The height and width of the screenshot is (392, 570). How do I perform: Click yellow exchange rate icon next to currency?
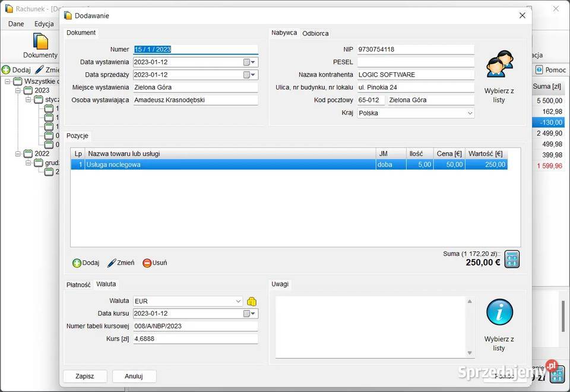(251, 301)
